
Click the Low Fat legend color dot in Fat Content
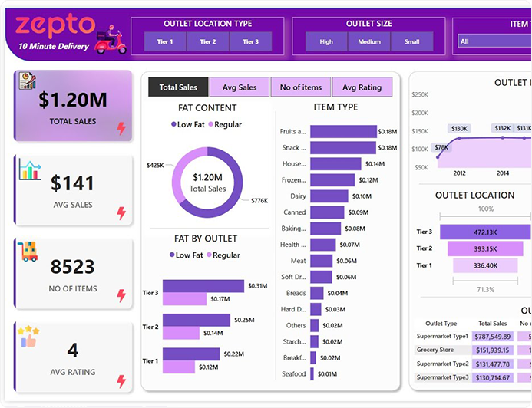pyautogui.click(x=173, y=124)
